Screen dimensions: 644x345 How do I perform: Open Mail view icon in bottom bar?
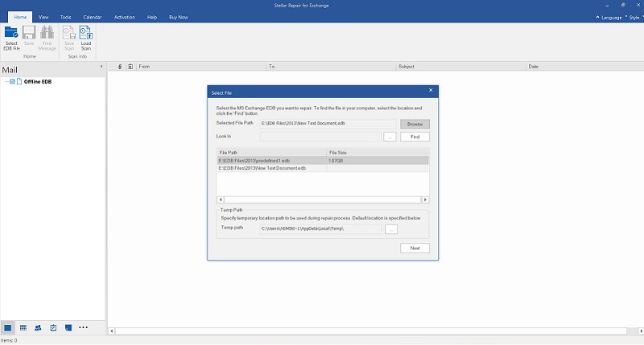coord(8,328)
